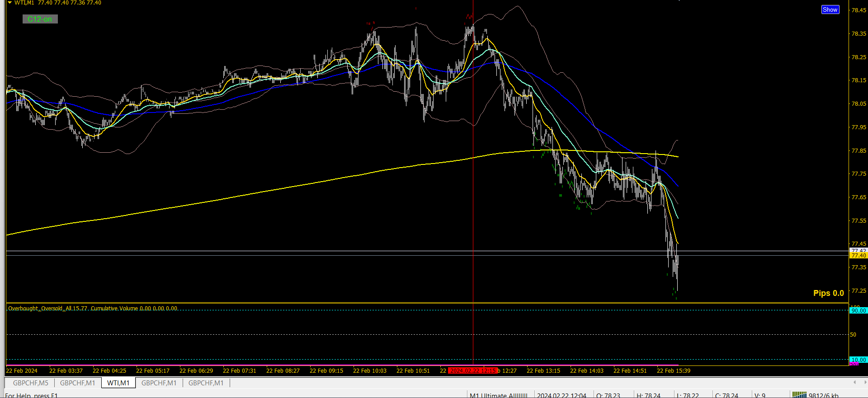Click the 22 Feb 07:31 time axis label
This screenshot has height=398, width=868.
[240, 370]
